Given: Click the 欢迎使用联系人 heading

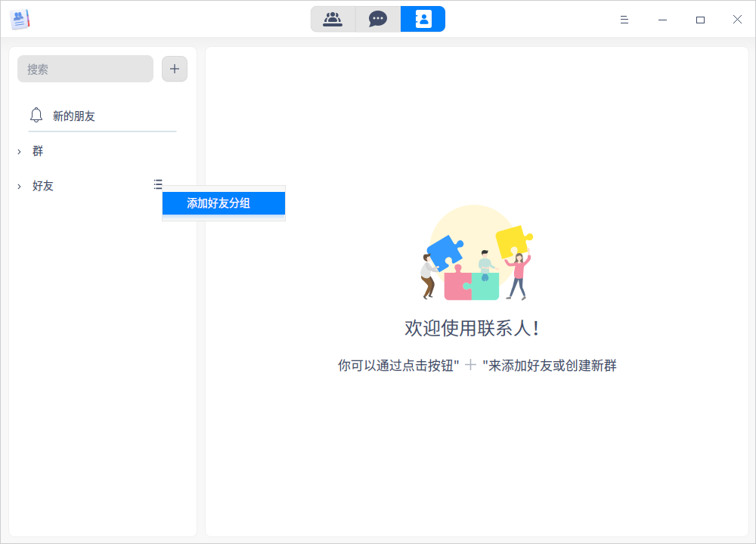Looking at the screenshot, I should coord(472,329).
